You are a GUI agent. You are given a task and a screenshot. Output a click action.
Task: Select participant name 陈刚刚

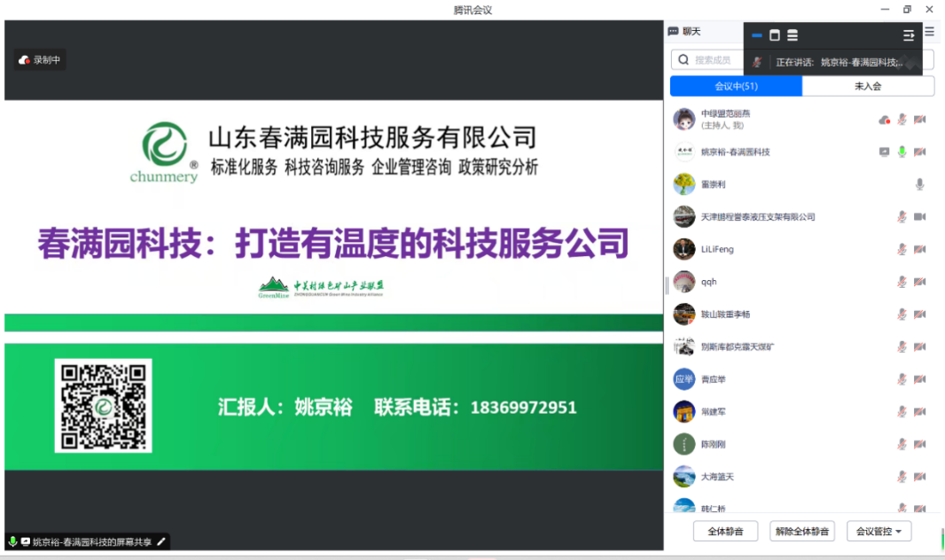713,445
